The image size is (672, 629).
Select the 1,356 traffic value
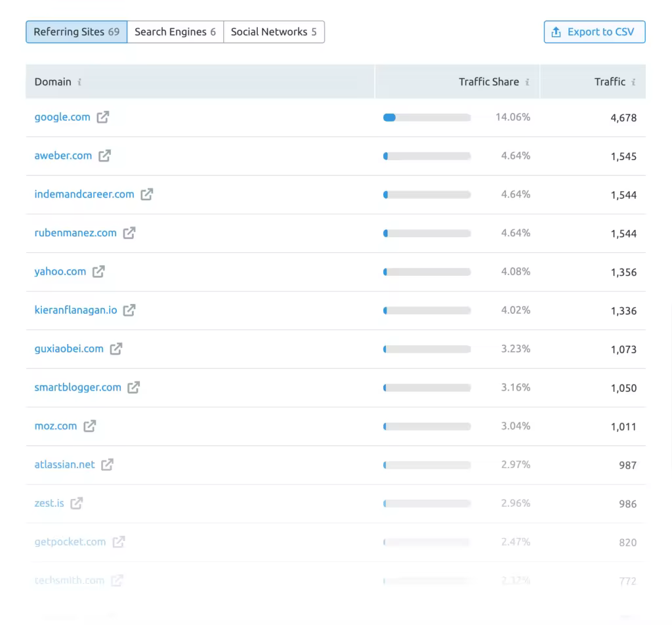tap(623, 272)
